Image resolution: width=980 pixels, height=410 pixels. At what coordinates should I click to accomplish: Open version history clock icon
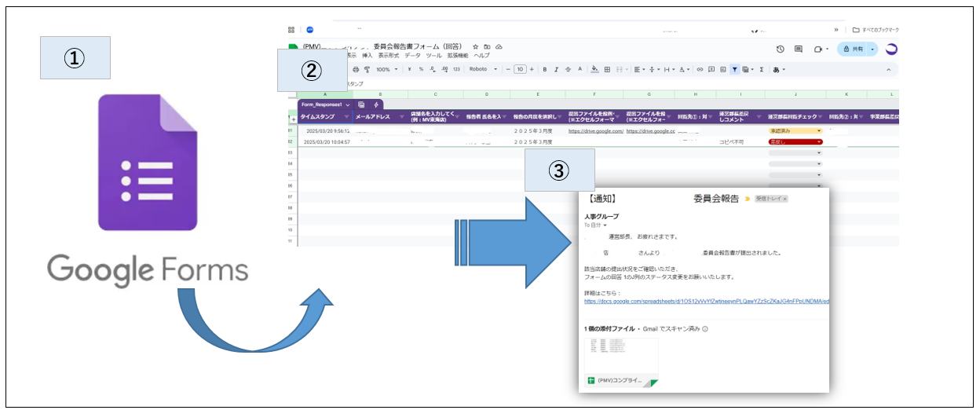(x=781, y=49)
